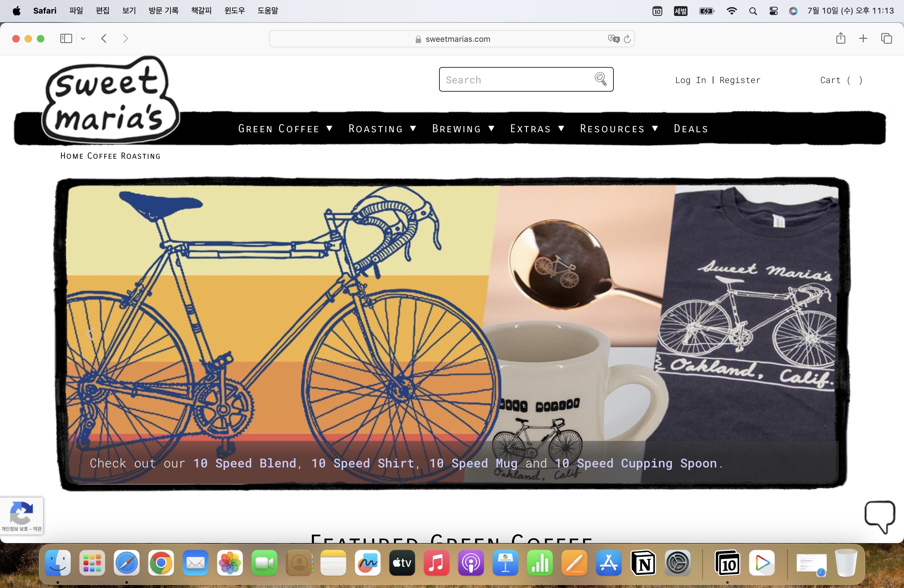Click the Log In link
The image size is (904, 588).
(x=690, y=80)
